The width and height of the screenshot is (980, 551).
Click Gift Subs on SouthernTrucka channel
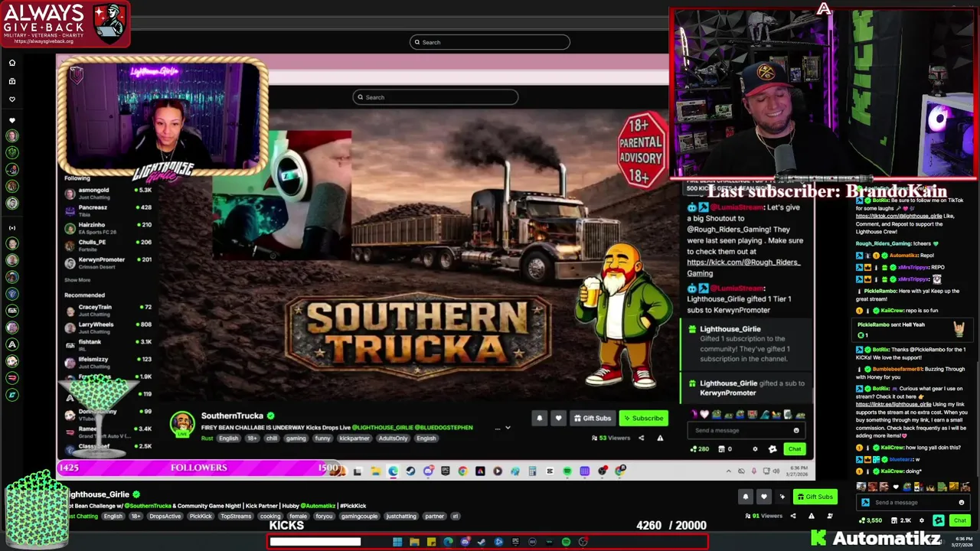coord(592,418)
